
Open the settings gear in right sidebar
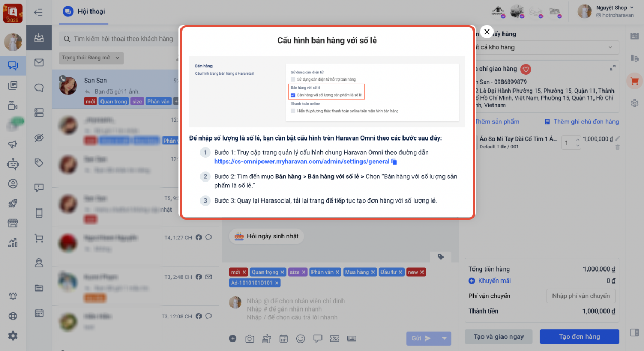click(635, 103)
